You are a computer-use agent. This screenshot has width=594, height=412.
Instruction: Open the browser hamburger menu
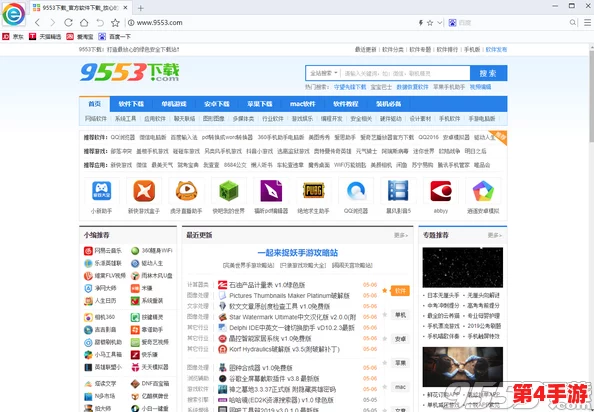point(587,23)
